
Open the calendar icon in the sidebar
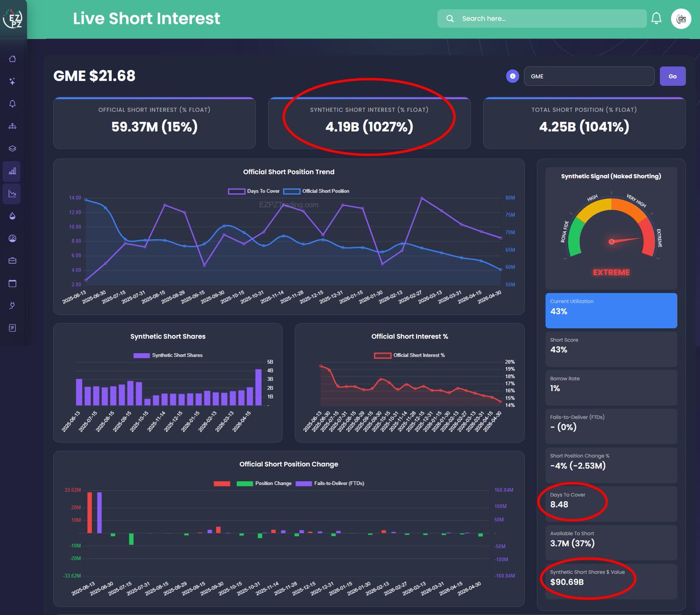tap(12, 283)
